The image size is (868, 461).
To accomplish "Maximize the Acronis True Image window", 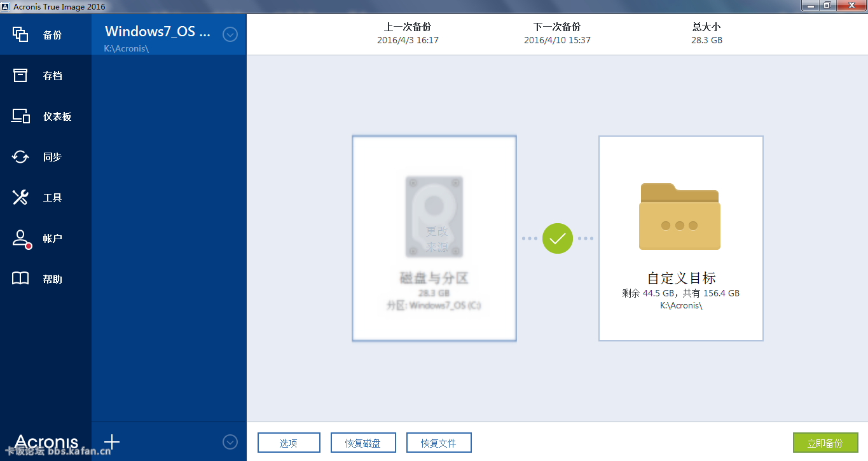I will (827, 6).
